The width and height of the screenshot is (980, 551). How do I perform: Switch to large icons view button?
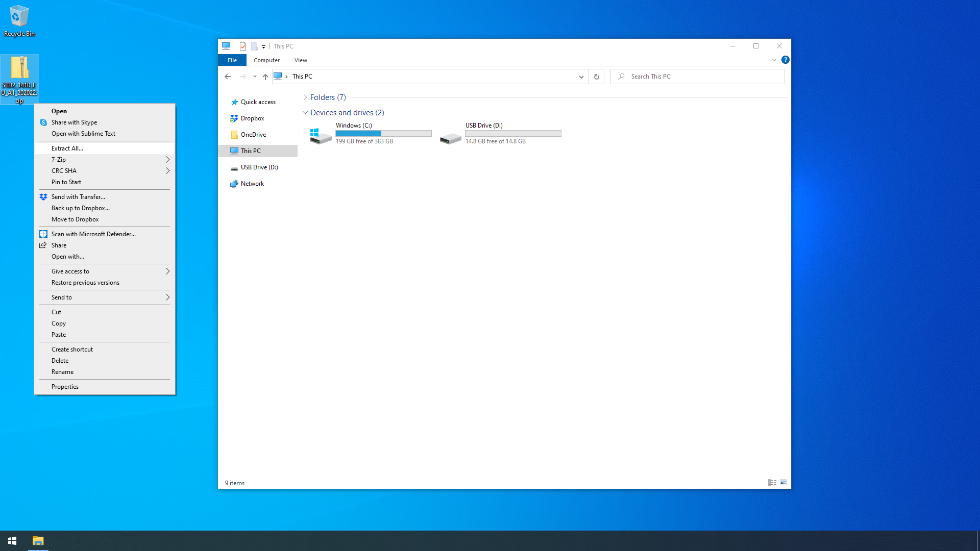pos(783,483)
